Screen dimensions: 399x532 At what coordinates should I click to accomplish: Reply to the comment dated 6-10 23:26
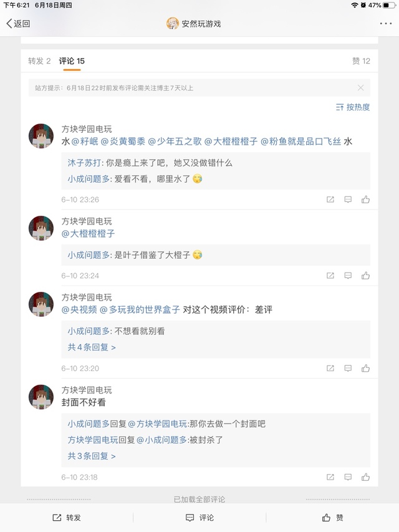click(x=348, y=200)
